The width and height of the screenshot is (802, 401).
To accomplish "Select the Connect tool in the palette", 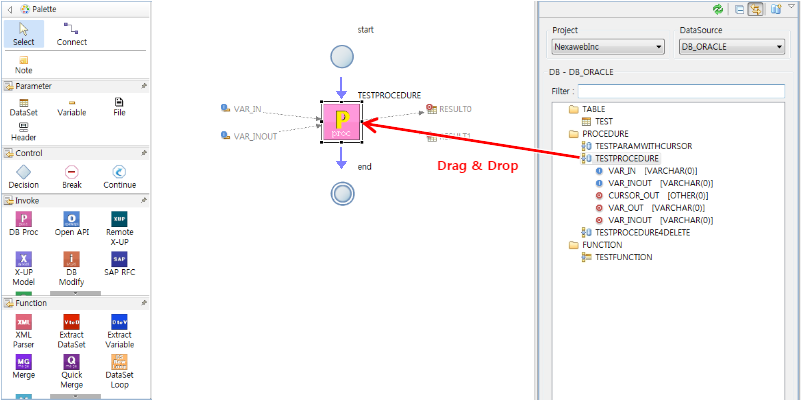I will pos(71,33).
